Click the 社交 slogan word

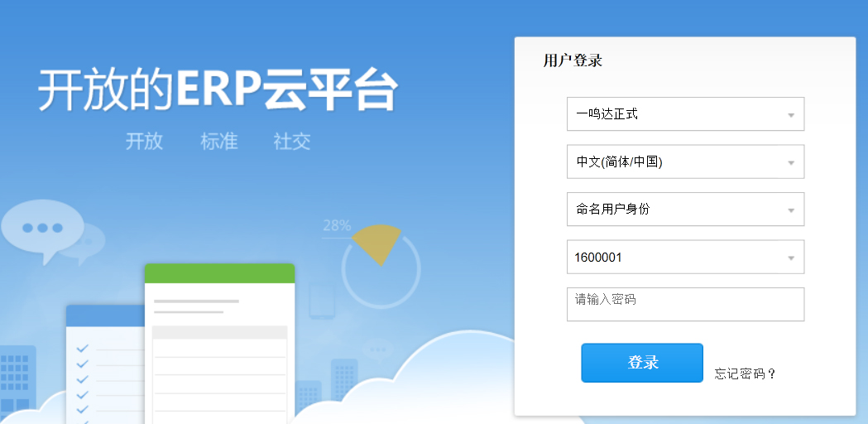point(292,142)
